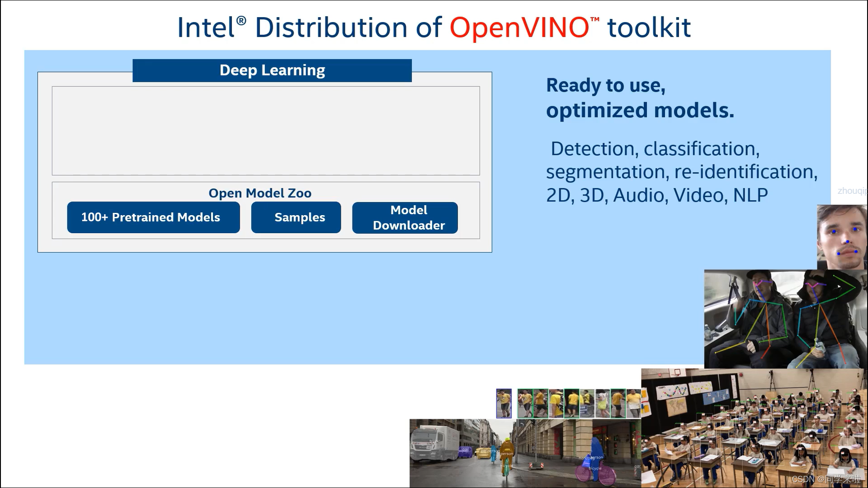Click the CSDN watermark text
This screenshot has height=488, width=868.
tap(826, 479)
